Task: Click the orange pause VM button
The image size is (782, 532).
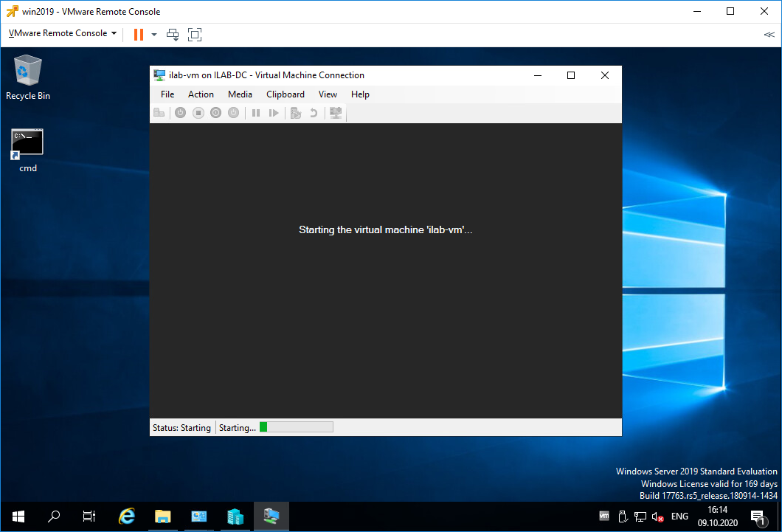Action: tap(139, 35)
